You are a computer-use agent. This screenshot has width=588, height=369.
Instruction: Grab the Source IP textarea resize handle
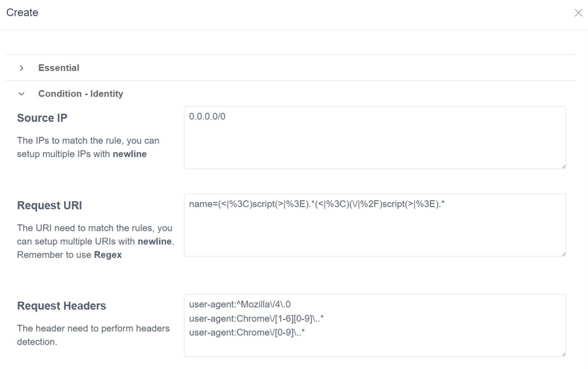tap(563, 166)
